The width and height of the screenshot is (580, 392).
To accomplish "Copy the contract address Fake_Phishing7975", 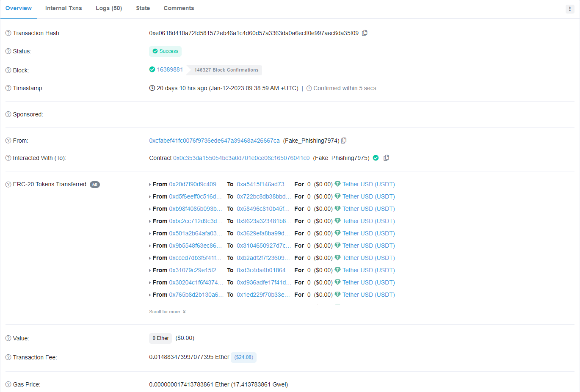I will (386, 158).
